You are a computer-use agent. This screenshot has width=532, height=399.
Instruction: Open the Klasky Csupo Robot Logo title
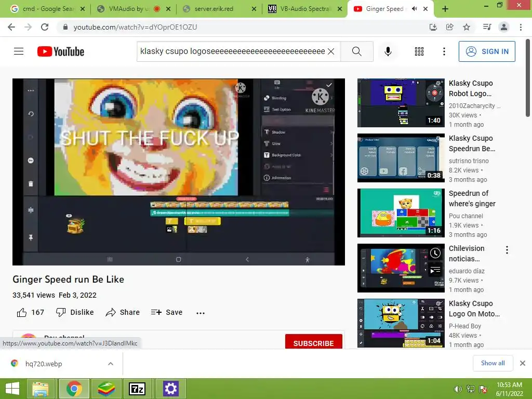click(x=471, y=88)
